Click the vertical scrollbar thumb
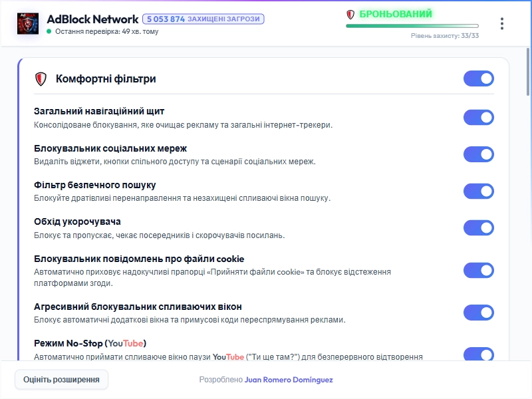532x399 pixels. click(528, 72)
